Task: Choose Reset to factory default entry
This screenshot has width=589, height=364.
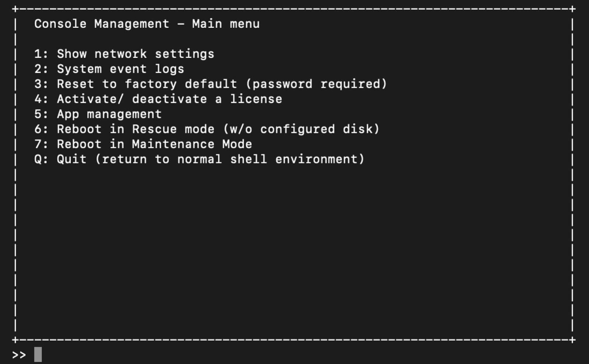Action: 211,84
